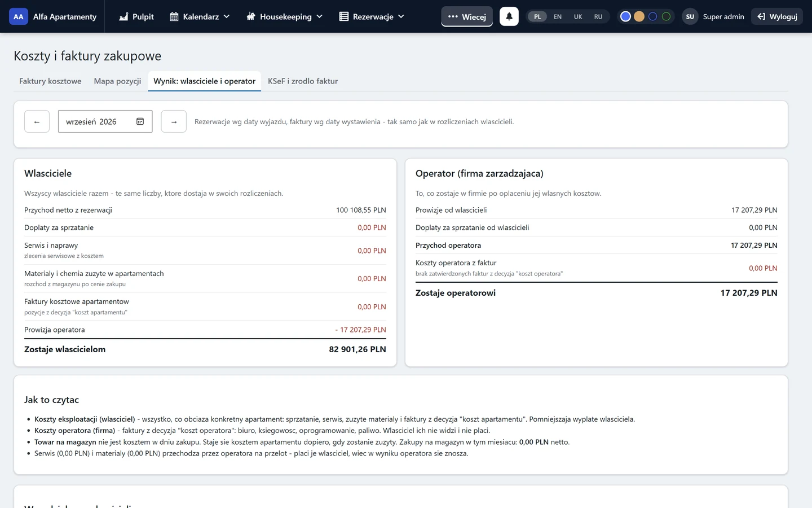The width and height of the screenshot is (812, 508).
Task: Go to previous month arrow
Action: click(37, 121)
